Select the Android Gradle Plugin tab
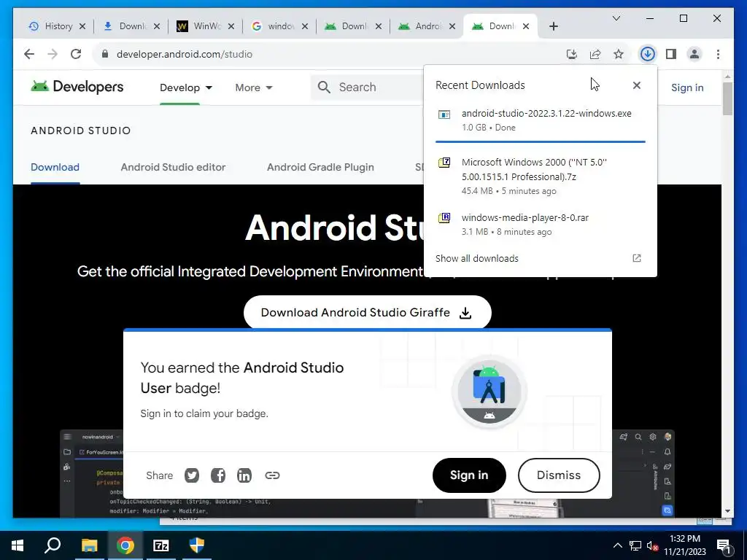Viewport: 747px width, 560px height. coord(320,167)
